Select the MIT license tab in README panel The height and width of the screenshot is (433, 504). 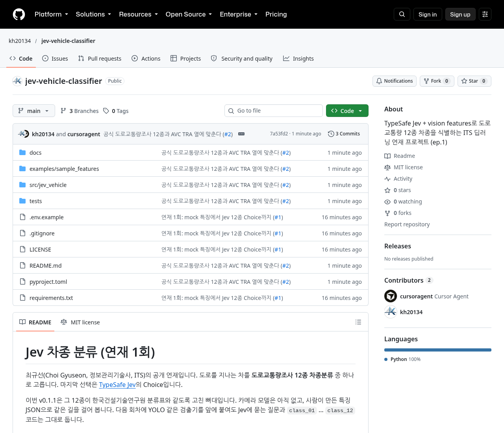pos(80,322)
